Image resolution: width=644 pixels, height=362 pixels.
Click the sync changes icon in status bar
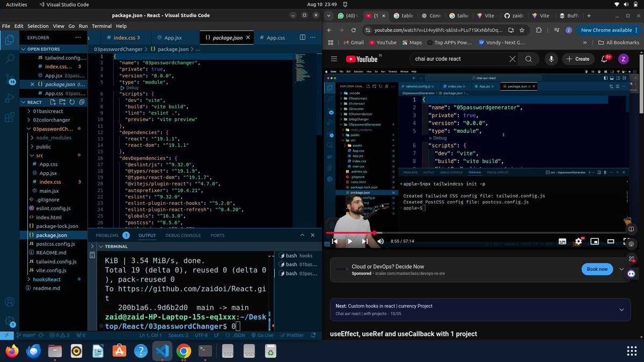click(x=41, y=335)
